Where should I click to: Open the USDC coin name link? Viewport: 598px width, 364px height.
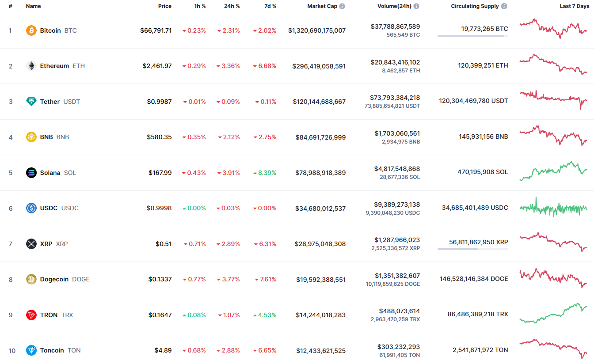coord(49,208)
